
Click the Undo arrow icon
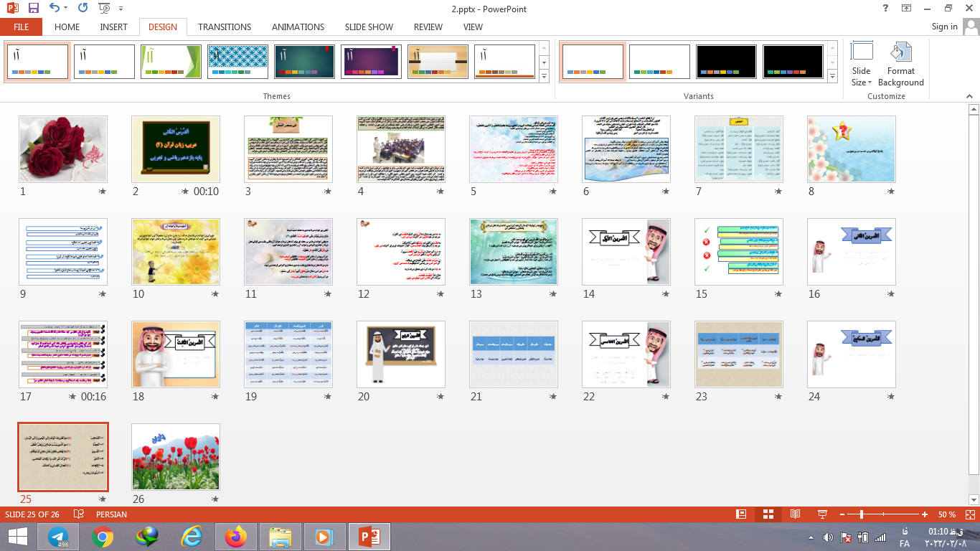point(55,9)
